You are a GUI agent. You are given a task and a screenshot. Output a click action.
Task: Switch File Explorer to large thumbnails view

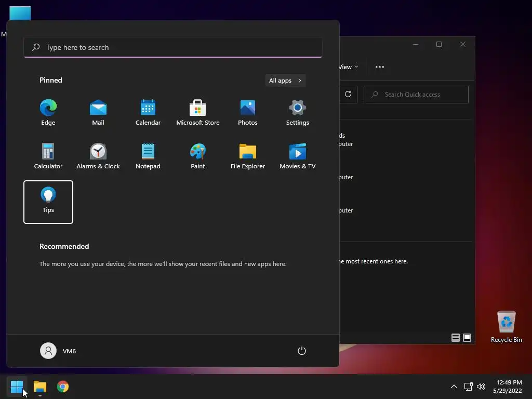467,338
